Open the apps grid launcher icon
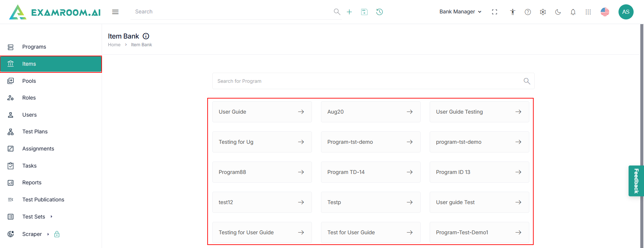 [588, 12]
